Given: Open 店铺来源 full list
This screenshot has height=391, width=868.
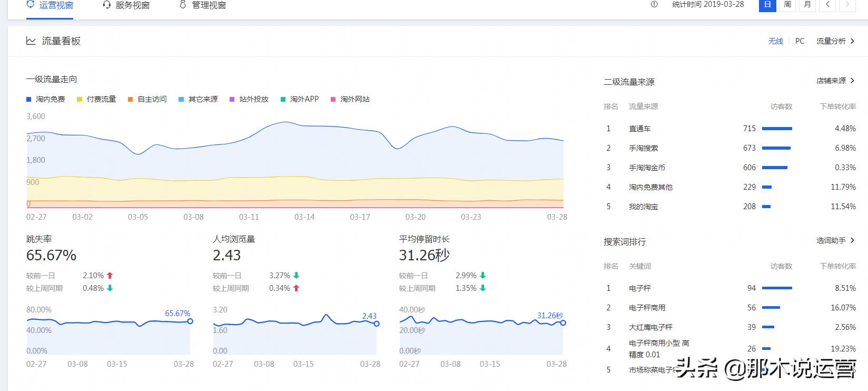Looking at the screenshot, I should pyautogui.click(x=835, y=81).
